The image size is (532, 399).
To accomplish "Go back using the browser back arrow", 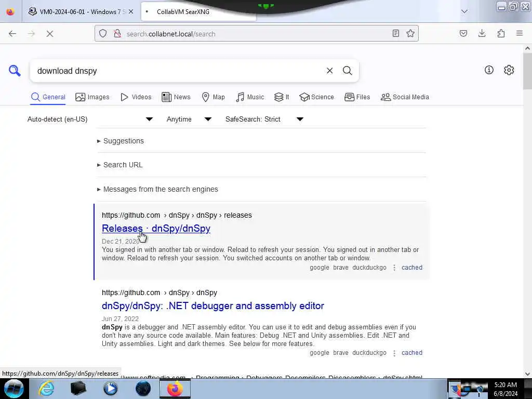I will click(x=12, y=34).
